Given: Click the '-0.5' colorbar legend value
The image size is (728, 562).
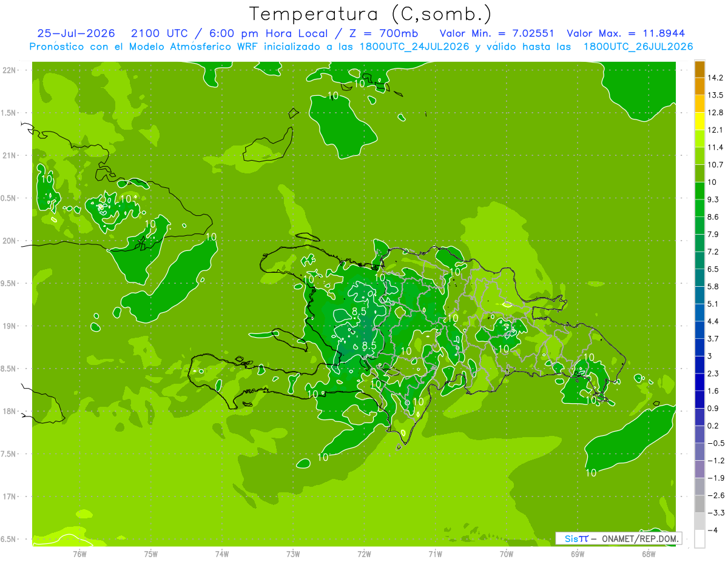Looking at the screenshot, I should click(x=715, y=443).
